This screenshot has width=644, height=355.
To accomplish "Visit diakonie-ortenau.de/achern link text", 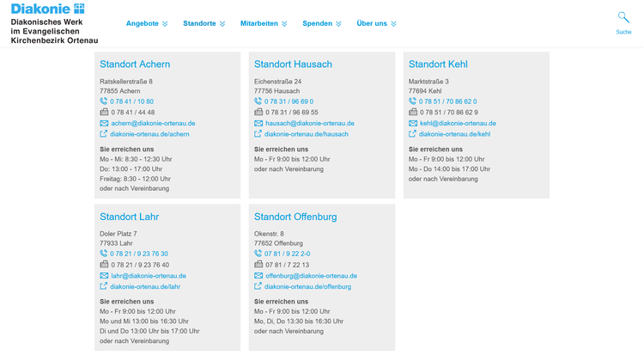I will pos(149,134).
